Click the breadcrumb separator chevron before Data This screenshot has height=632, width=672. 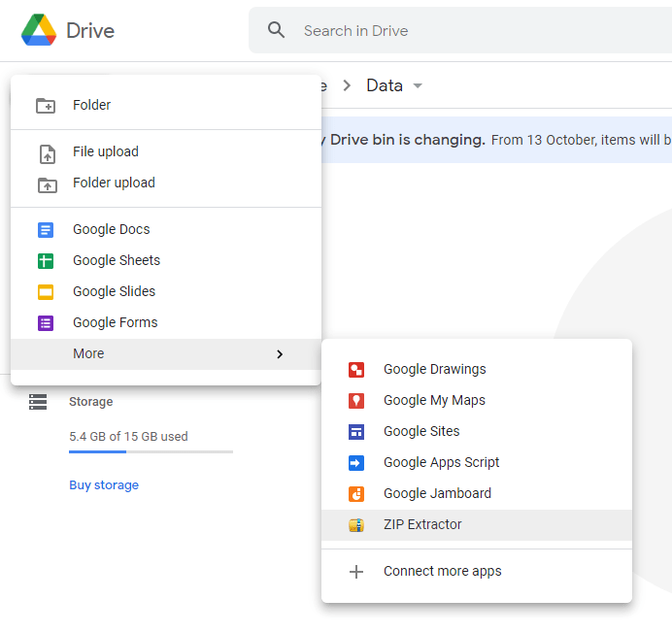point(347,85)
